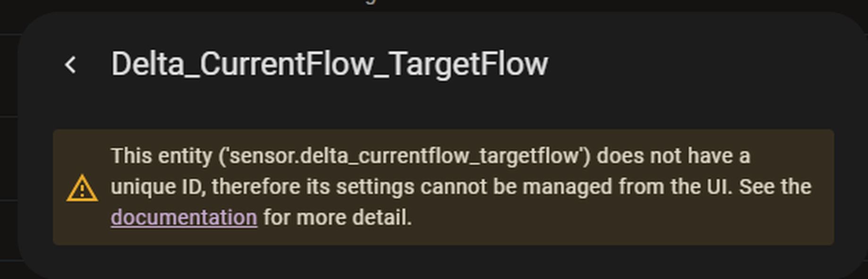
Task: Click "See the" at the end of the second line
Action: (x=775, y=186)
